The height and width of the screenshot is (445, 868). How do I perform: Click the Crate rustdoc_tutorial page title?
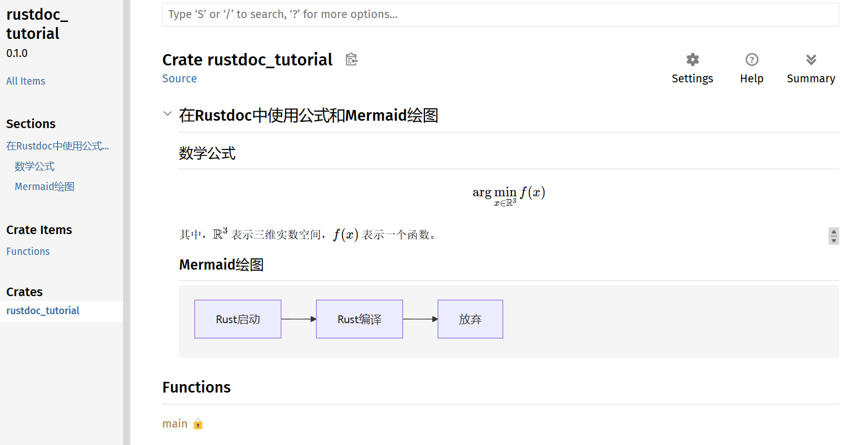pyautogui.click(x=247, y=59)
